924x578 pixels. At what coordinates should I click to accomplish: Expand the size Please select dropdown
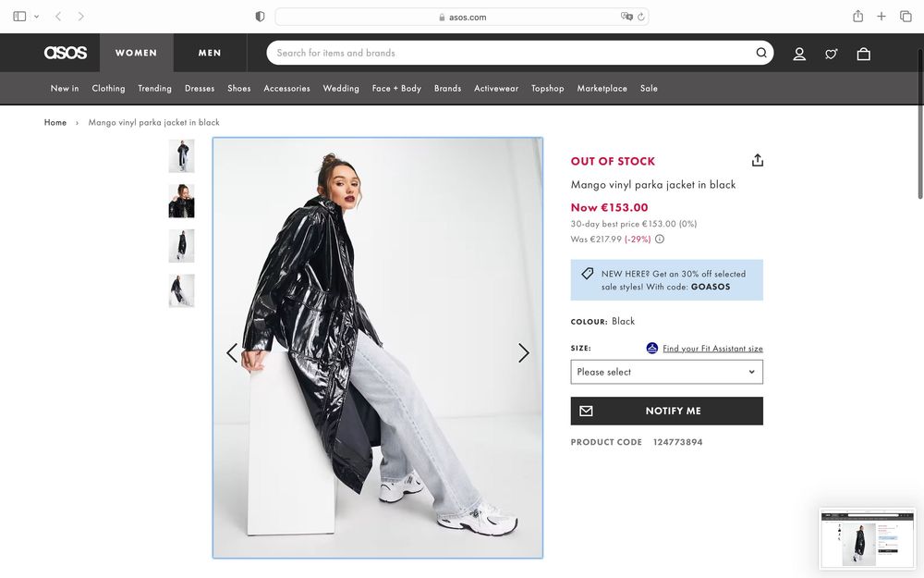tap(666, 372)
